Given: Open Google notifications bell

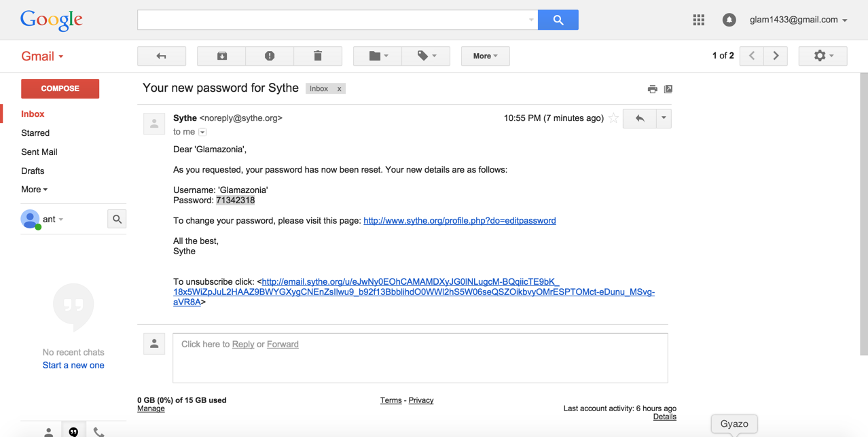Looking at the screenshot, I should click(729, 20).
